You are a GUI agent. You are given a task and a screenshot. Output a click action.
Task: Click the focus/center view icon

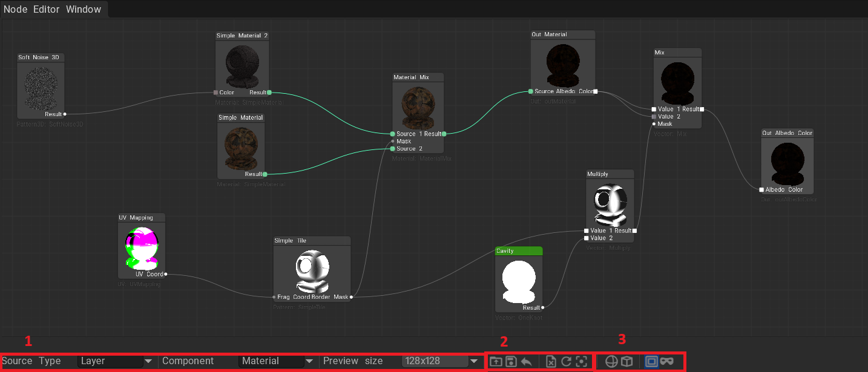(x=581, y=361)
